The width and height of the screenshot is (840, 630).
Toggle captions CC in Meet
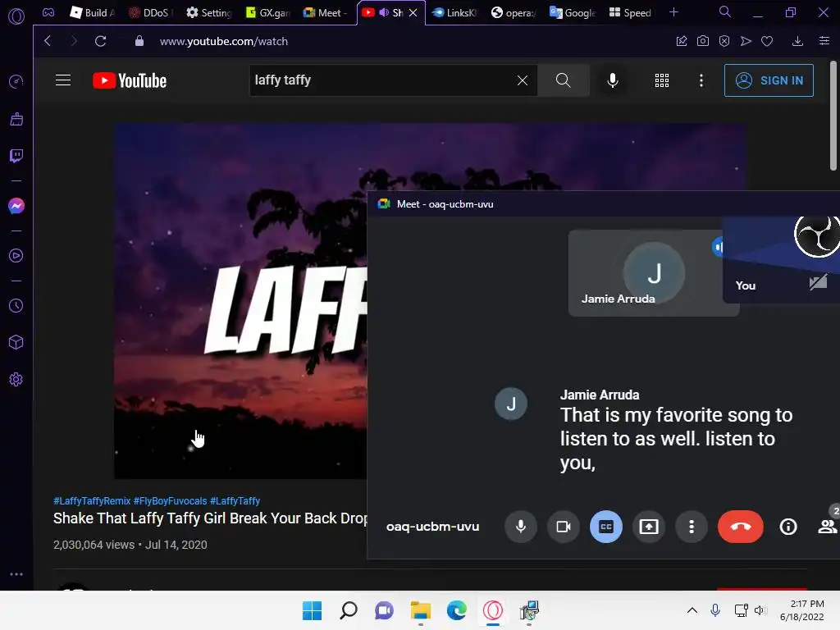[606, 527]
